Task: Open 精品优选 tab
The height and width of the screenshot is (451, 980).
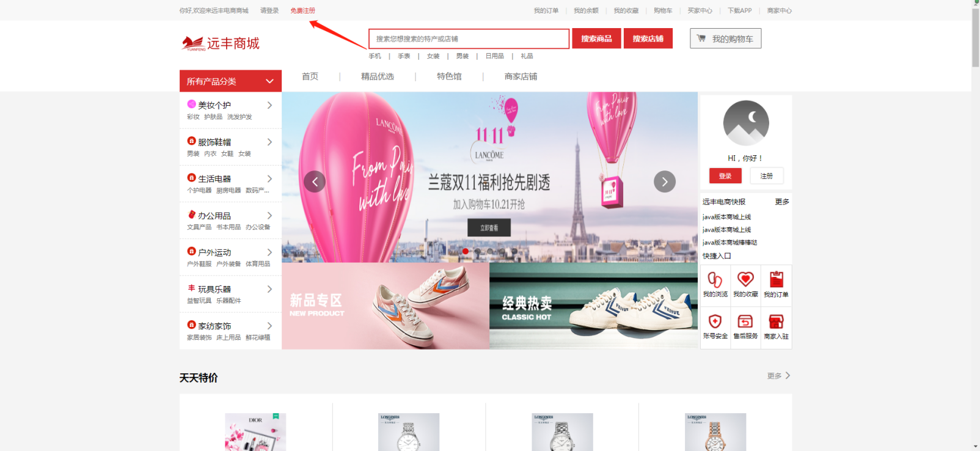Action: click(x=378, y=76)
